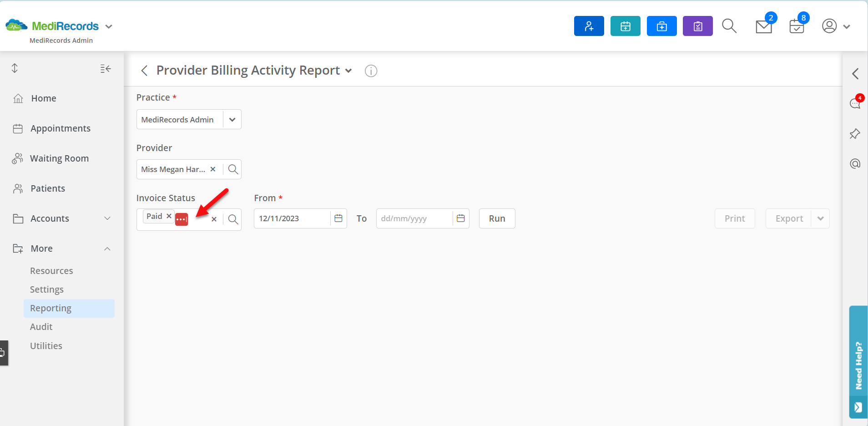Open Resources under More
The width and height of the screenshot is (868, 426).
pyautogui.click(x=51, y=271)
